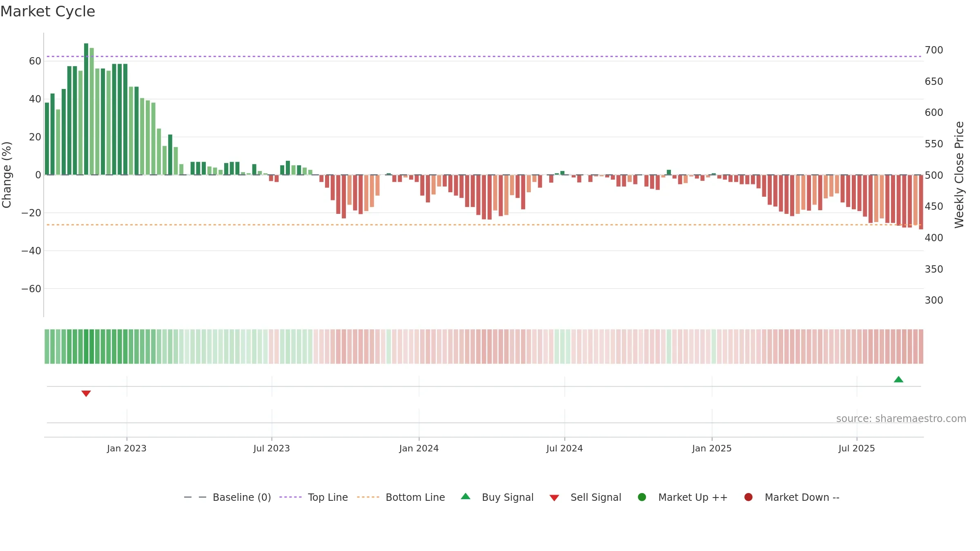
Task: Click the tallest green bar above the Top Line
Action: point(86,109)
